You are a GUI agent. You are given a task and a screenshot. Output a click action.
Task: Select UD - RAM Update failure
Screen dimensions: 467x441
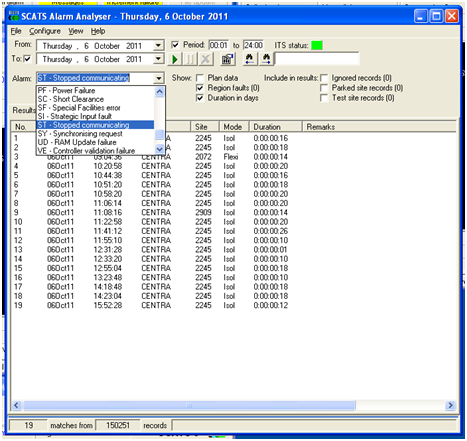point(95,142)
